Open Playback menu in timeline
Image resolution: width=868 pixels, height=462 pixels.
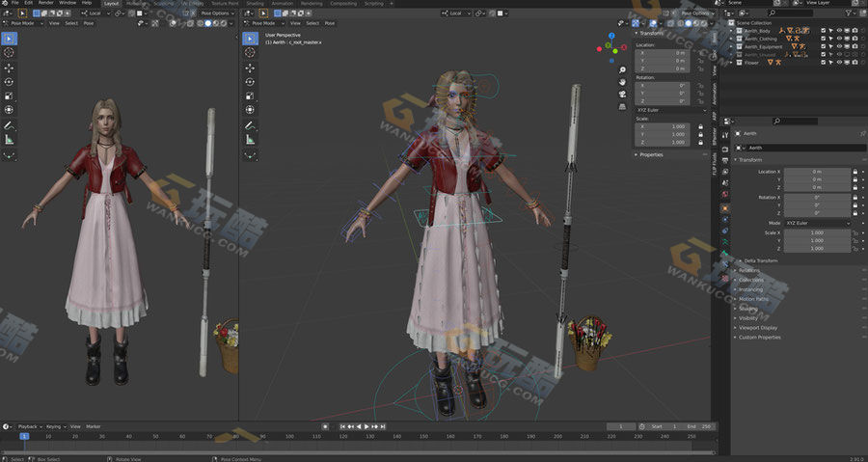coord(29,426)
